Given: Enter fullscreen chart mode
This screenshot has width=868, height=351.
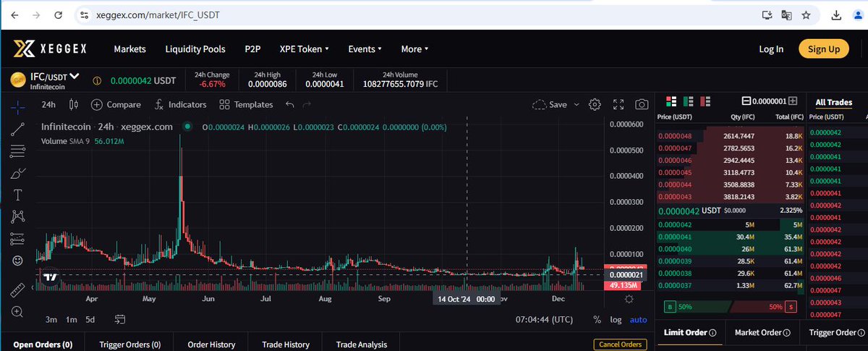Looking at the screenshot, I should pyautogui.click(x=618, y=104).
